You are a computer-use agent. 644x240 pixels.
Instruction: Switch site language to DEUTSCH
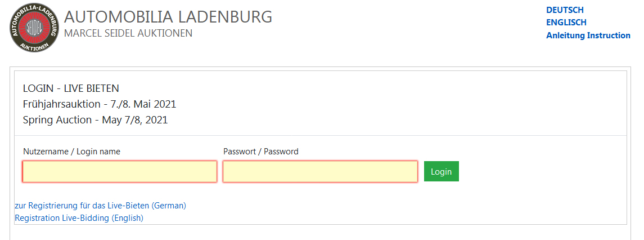565,10
